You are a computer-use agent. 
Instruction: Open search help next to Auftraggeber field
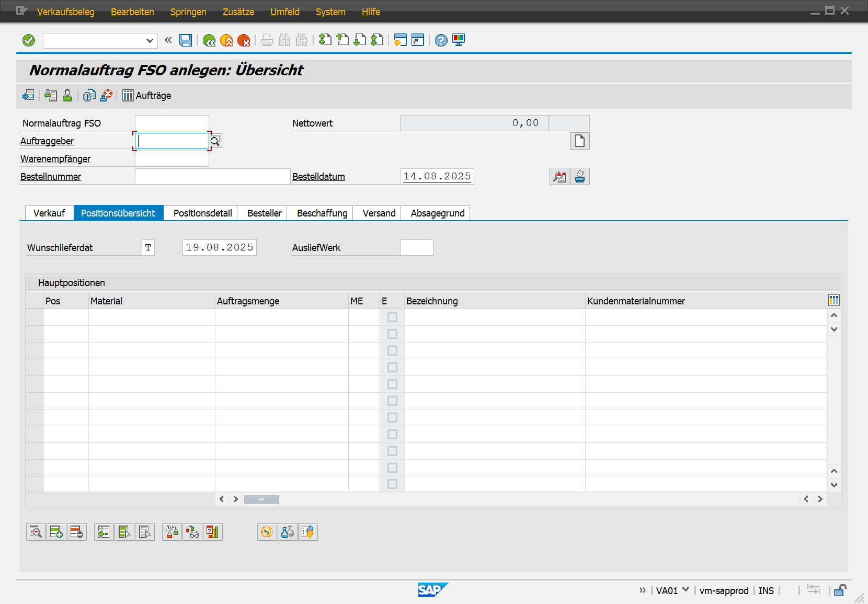pos(215,141)
